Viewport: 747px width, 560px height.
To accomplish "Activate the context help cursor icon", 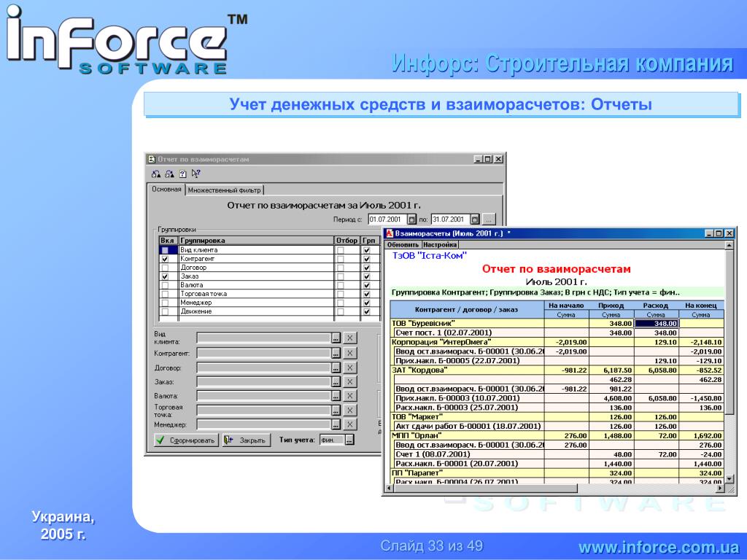I will [x=196, y=174].
